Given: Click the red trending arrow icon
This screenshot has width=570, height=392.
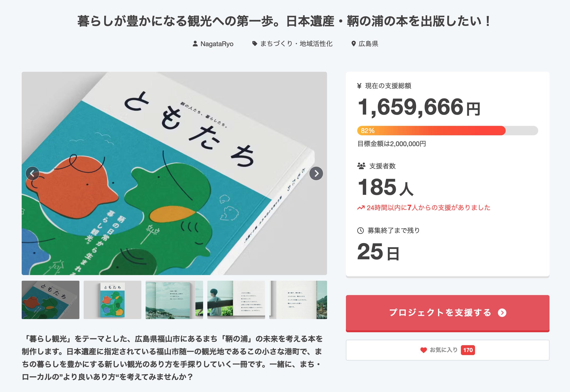Looking at the screenshot, I should (x=361, y=208).
